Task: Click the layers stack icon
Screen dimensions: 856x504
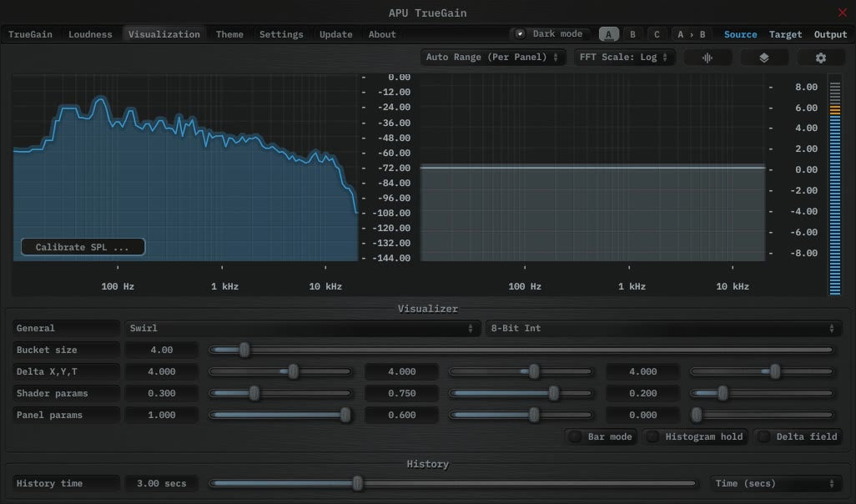Action: pyautogui.click(x=763, y=58)
